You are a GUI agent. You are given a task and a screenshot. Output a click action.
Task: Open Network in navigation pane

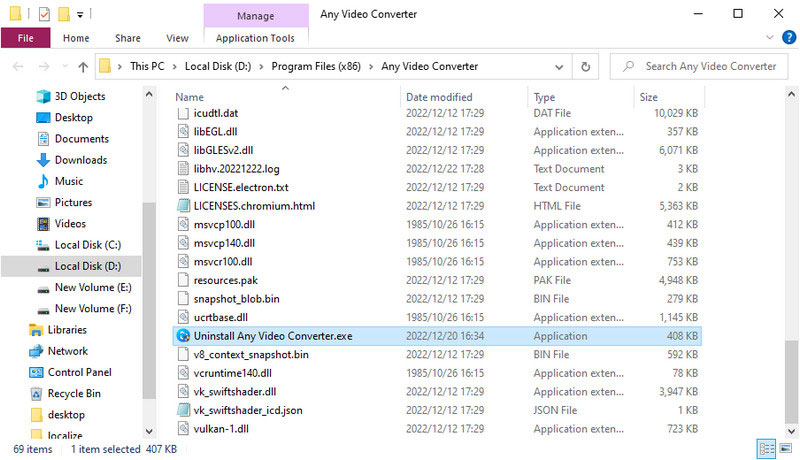click(x=67, y=351)
